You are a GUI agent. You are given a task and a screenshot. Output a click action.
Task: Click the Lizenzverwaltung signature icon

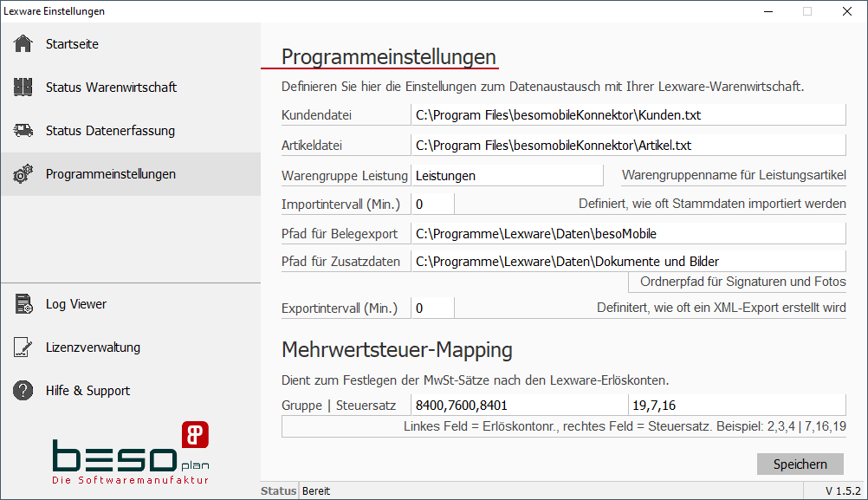click(x=23, y=347)
